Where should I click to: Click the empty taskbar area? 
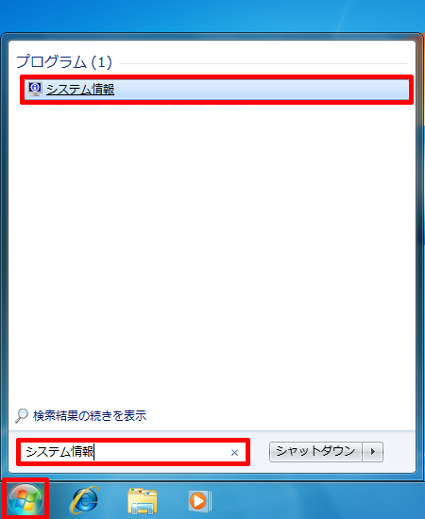tap(317, 500)
